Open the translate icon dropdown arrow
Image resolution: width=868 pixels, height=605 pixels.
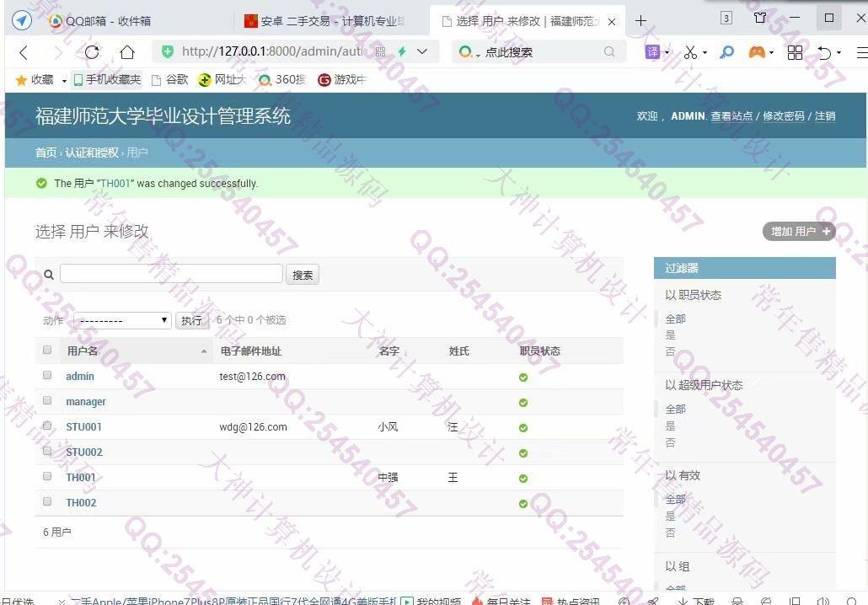(x=667, y=52)
